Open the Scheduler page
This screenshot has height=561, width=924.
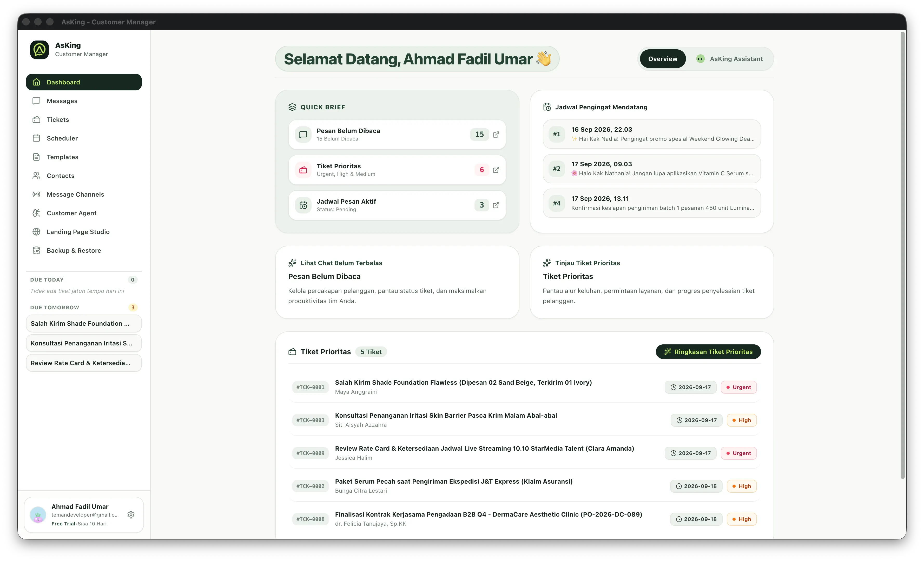pos(84,138)
